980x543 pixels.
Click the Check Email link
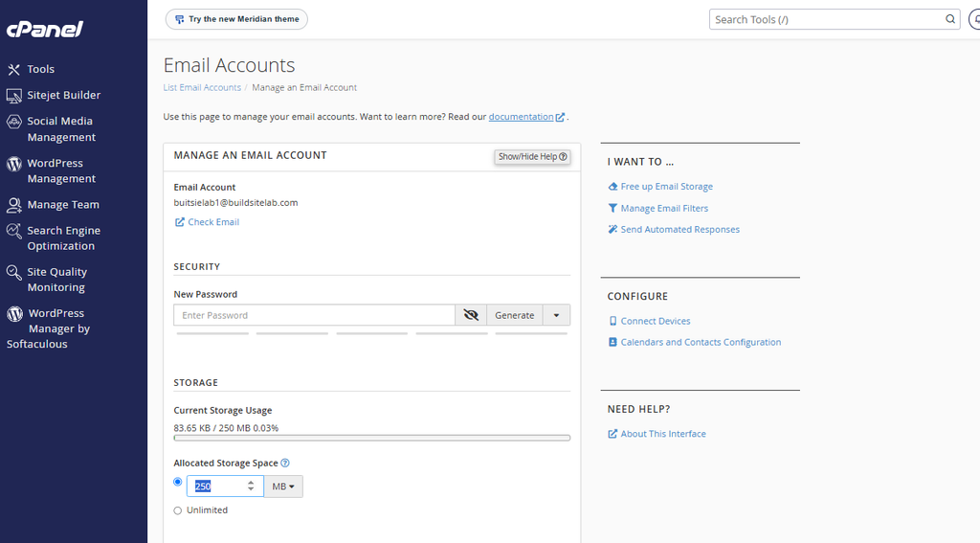click(x=213, y=222)
